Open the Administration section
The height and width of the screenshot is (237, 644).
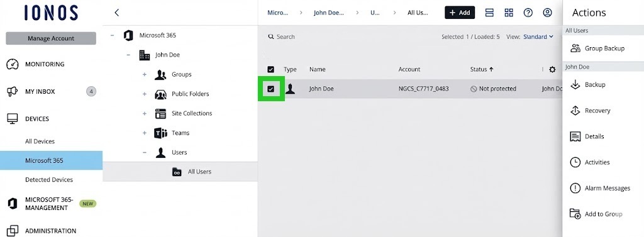[x=50, y=231]
